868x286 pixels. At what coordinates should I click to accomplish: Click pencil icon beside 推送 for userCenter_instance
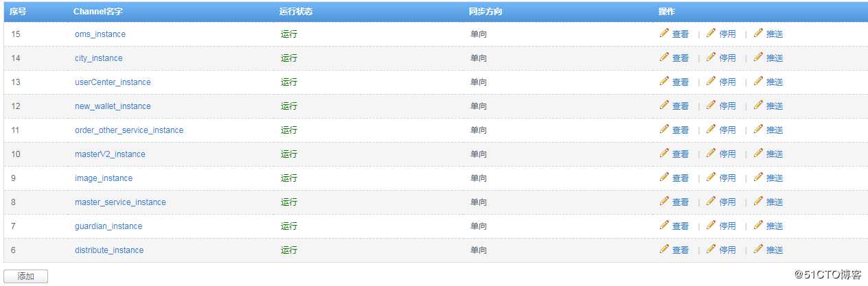[x=758, y=81]
